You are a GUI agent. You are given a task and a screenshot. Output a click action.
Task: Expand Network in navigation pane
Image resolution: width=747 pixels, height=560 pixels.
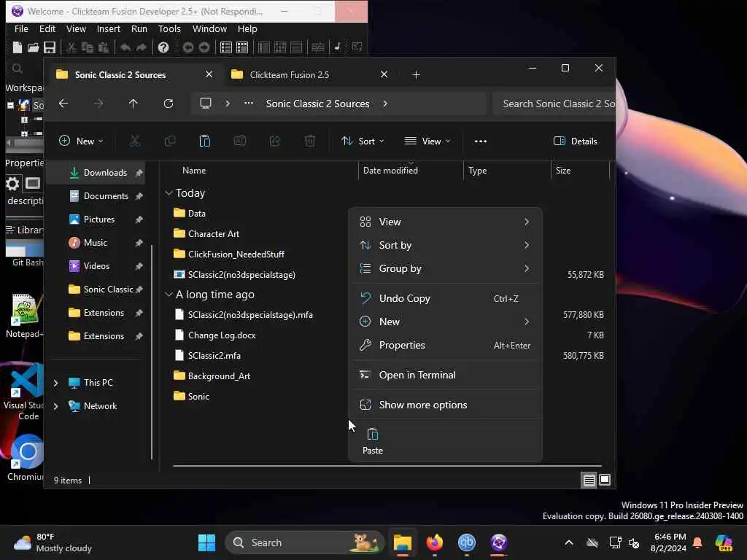pyautogui.click(x=55, y=406)
